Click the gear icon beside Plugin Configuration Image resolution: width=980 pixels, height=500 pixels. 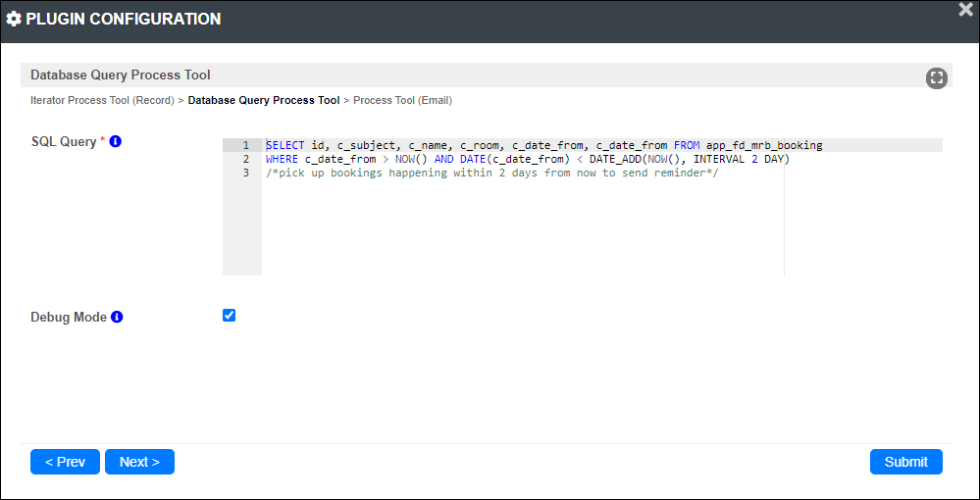[14, 20]
